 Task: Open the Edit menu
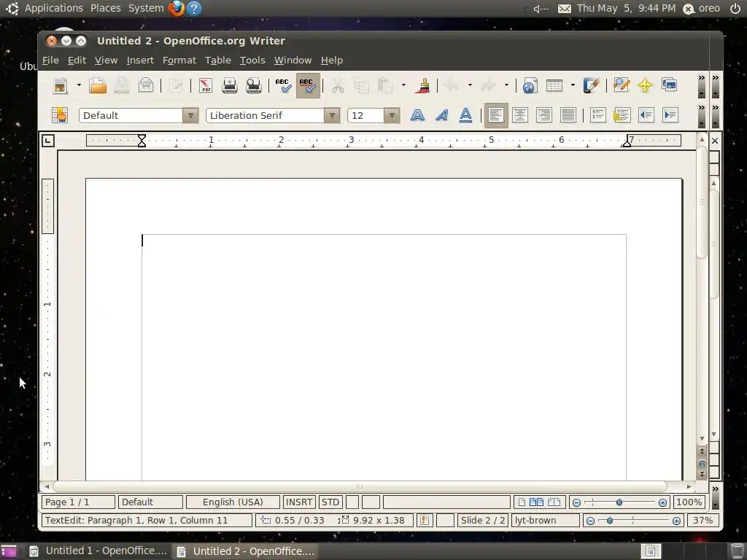click(77, 61)
